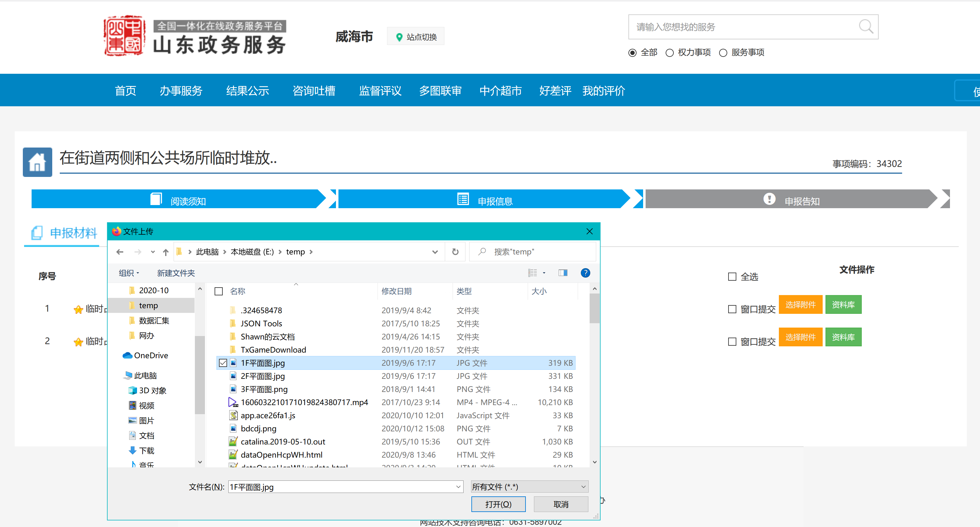Toggle the preview pane icon

coord(563,273)
